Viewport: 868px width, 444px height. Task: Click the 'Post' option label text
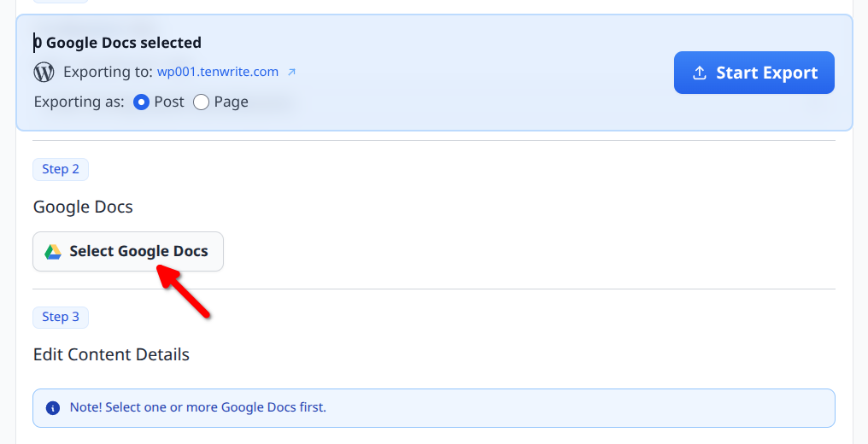click(x=169, y=102)
